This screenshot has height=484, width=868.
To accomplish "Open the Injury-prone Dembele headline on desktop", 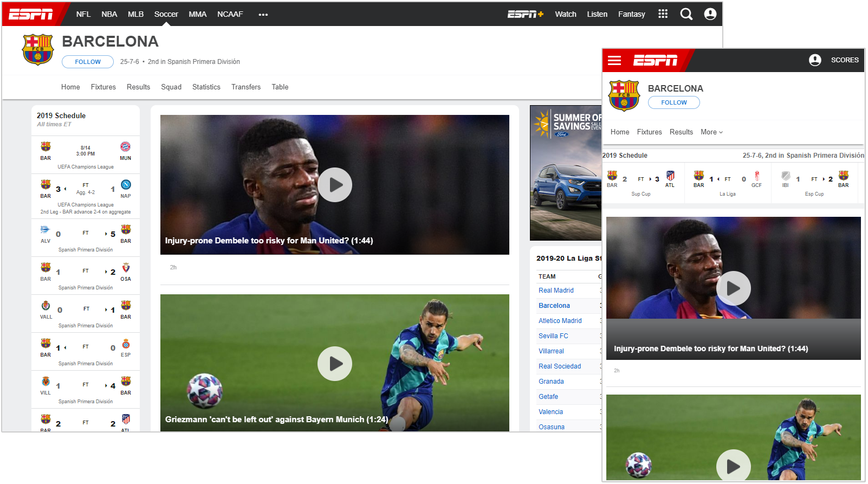I will click(269, 241).
